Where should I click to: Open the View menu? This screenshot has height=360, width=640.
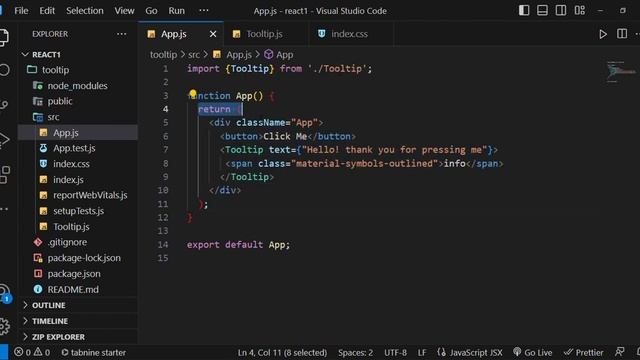point(124,11)
